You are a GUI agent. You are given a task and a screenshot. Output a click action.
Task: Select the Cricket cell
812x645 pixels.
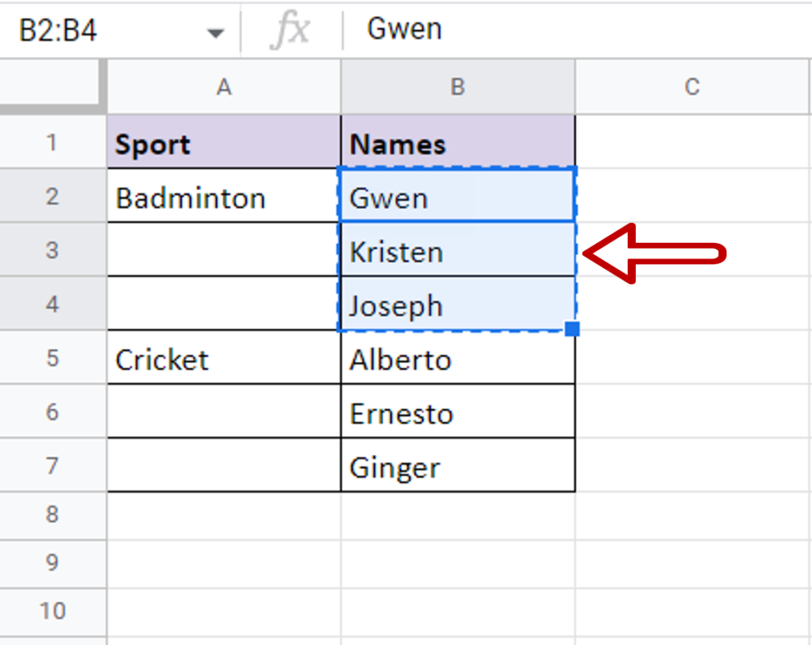(224, 358)
